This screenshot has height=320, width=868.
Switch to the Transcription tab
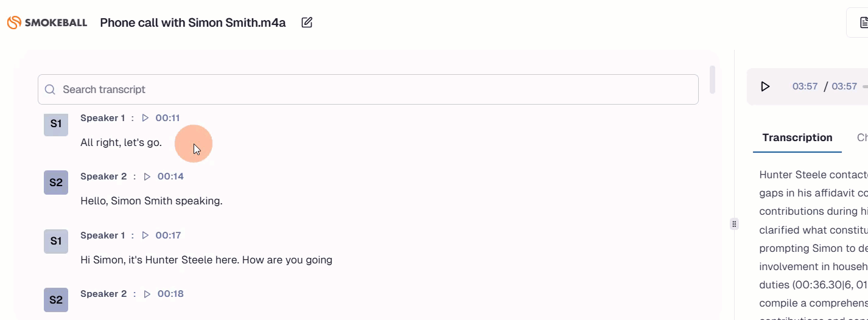point(797,137)
